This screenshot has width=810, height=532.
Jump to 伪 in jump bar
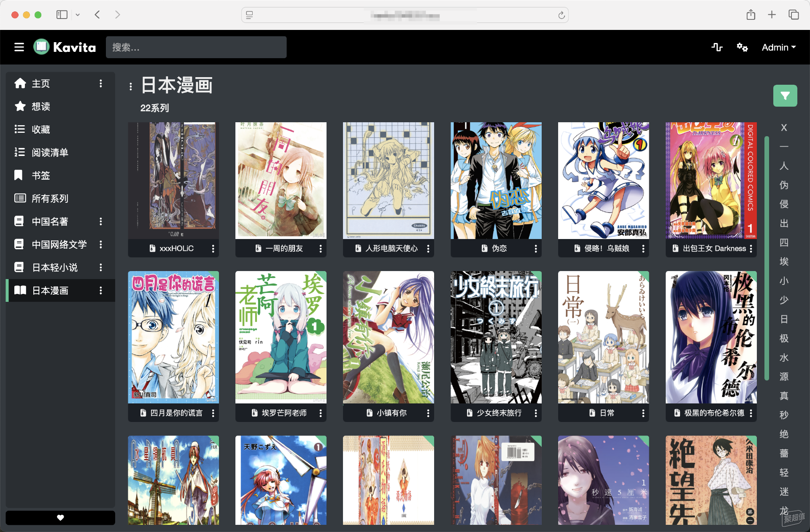tap(784, 185)
